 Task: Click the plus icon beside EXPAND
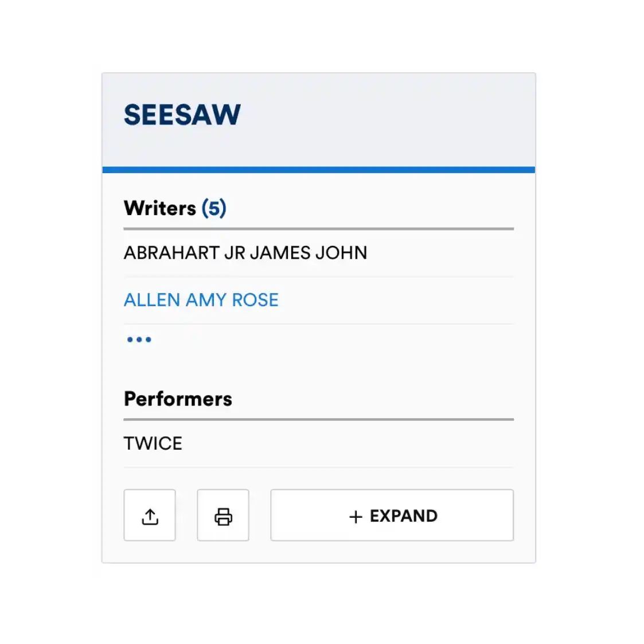pos(356,517)
